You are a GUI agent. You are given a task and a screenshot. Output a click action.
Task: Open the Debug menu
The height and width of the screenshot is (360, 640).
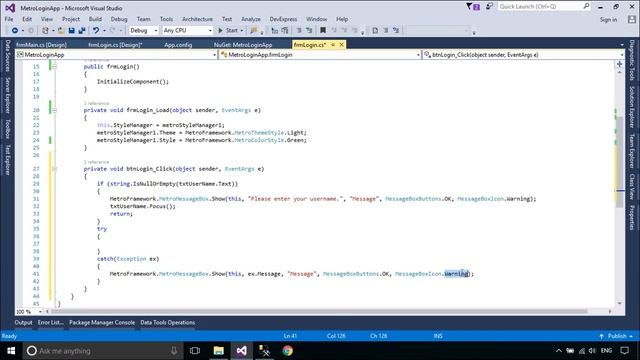[119, 19]
